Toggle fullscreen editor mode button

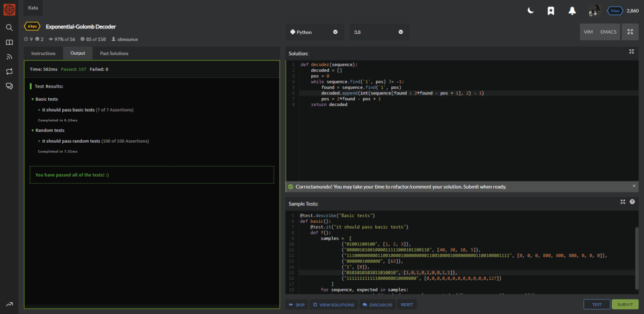click(630, 32)
